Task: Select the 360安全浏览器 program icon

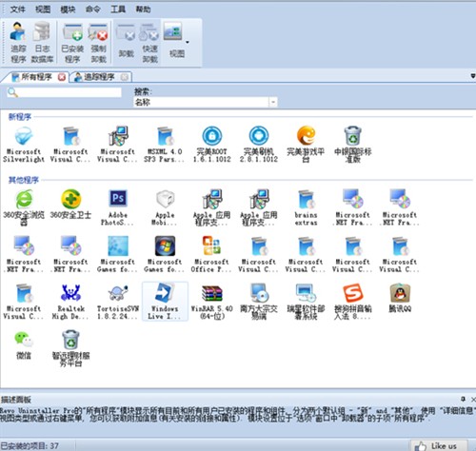Action: pyautogui.click(x=24, y=207)
